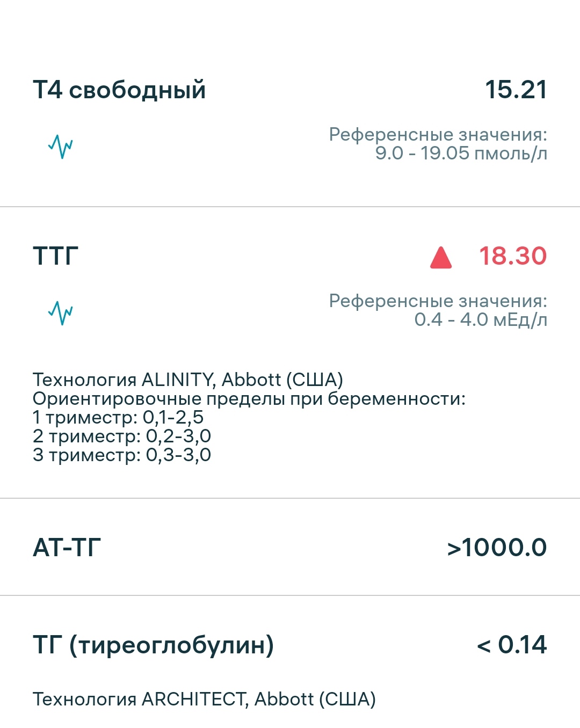Select the 1 триместр: 0,1-2,5 line
Image resolution: width=580 pixels, height=728 pixels.
click(x=118, y=417)
